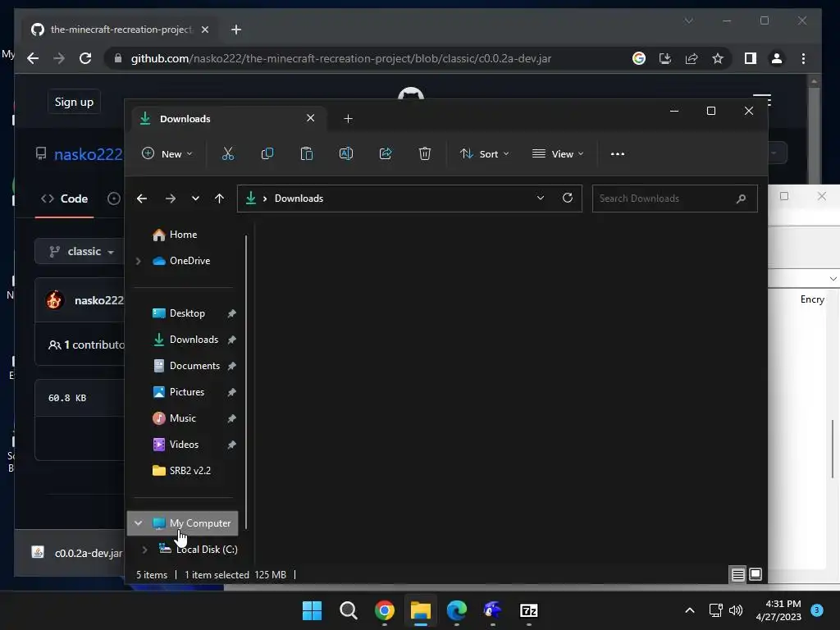Click the c0.0.2a-dev.jar download item
This screenshot has width=840, height=630.
76,553
